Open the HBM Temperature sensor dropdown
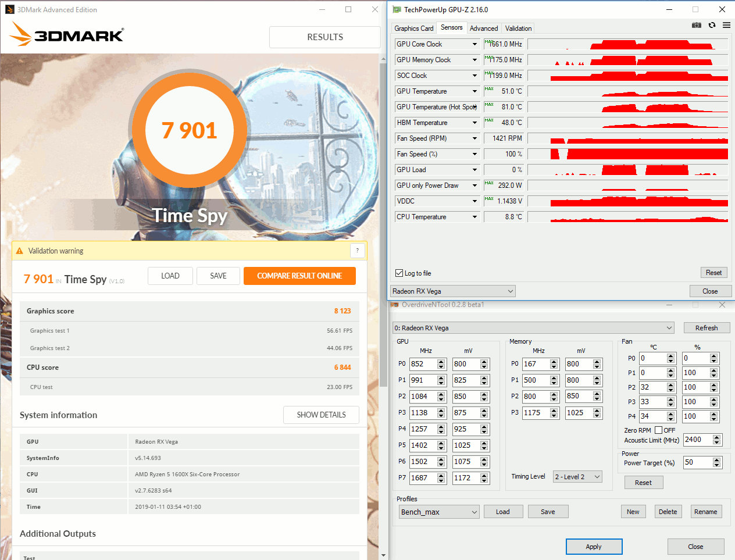The height and width of the screenshot is (560, 735). [475, 123]
